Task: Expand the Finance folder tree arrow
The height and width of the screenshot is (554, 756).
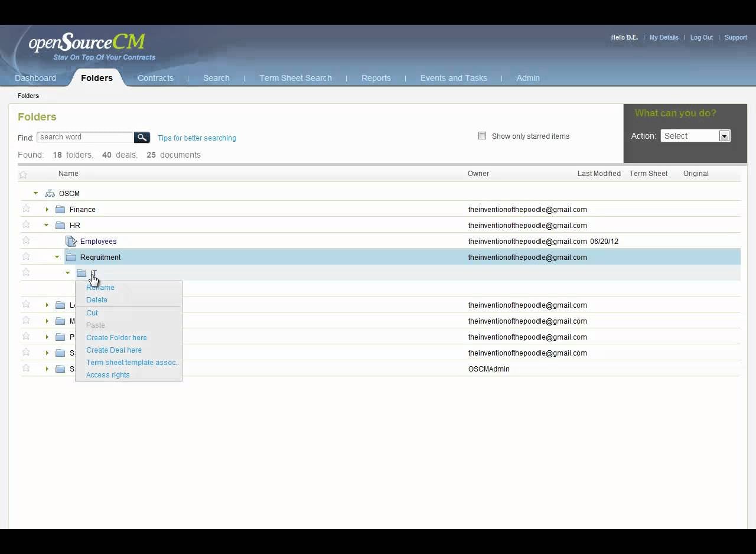Action: 47,208
